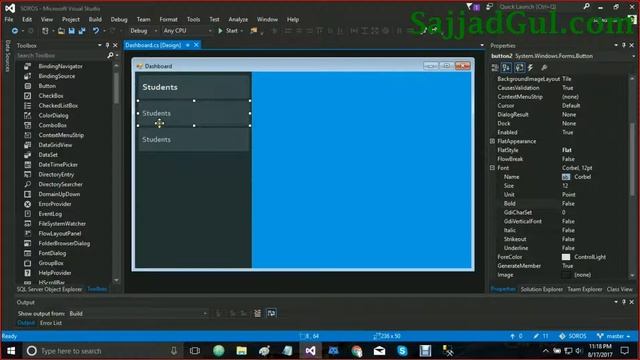Viewport: 640px width, 360px height.
Task: Click the Categorized view icon in Properties
Action: (495, 68)
